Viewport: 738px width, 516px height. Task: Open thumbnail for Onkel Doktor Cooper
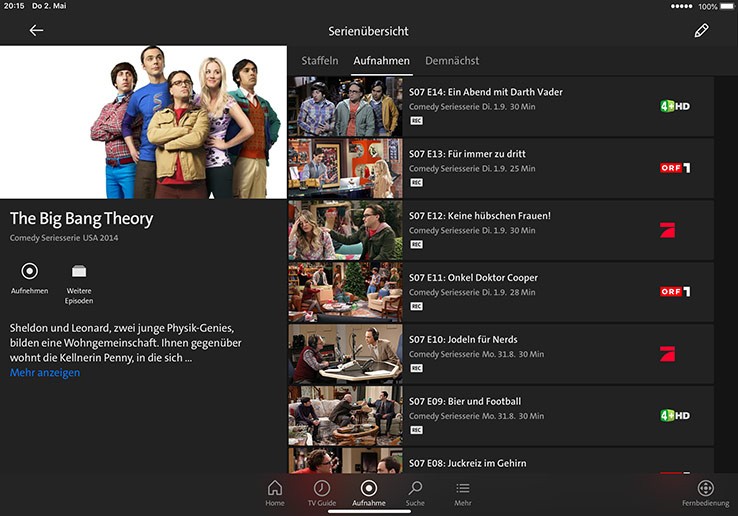pyautogui.click(x=345, y=292)
